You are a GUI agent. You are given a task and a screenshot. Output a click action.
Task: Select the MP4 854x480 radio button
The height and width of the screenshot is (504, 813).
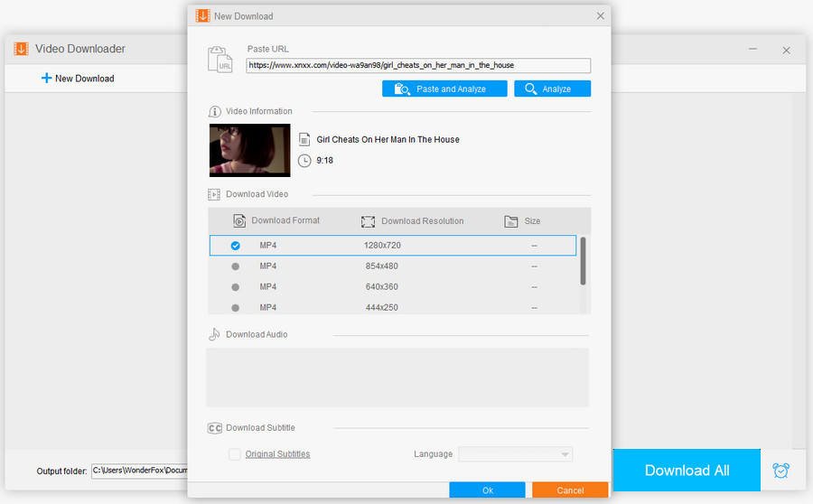(x=236, y=266)
